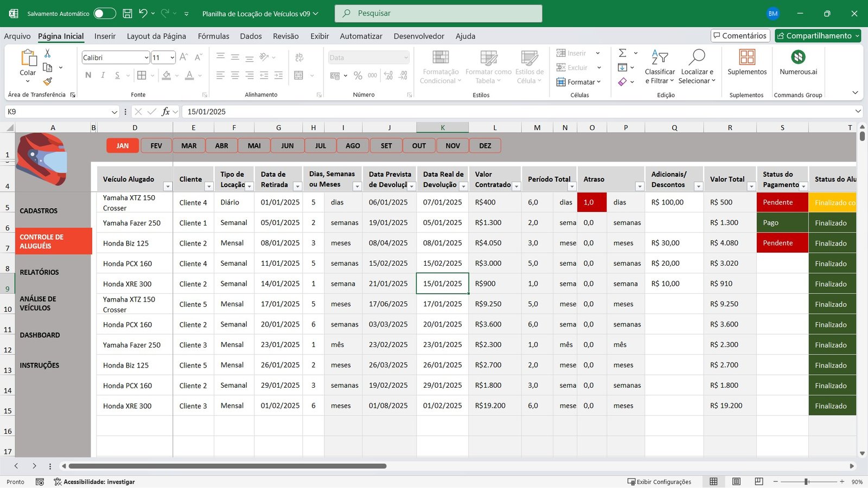Open the Fórmulas ribbon tab
868x488 pixels.
click(x=213, y=36)
